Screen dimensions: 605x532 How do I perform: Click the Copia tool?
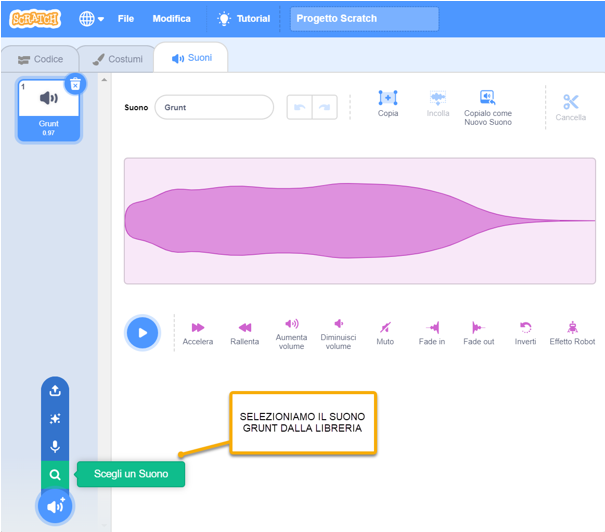coord(388,103)
